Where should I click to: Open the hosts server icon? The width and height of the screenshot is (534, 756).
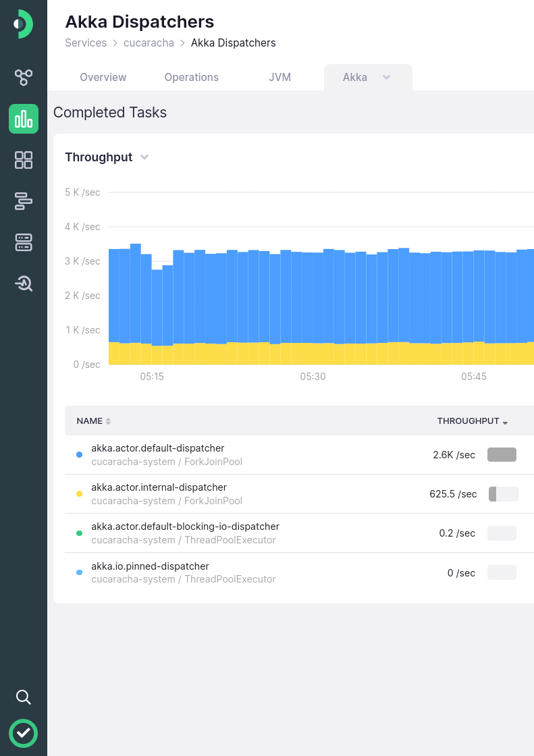23,242
